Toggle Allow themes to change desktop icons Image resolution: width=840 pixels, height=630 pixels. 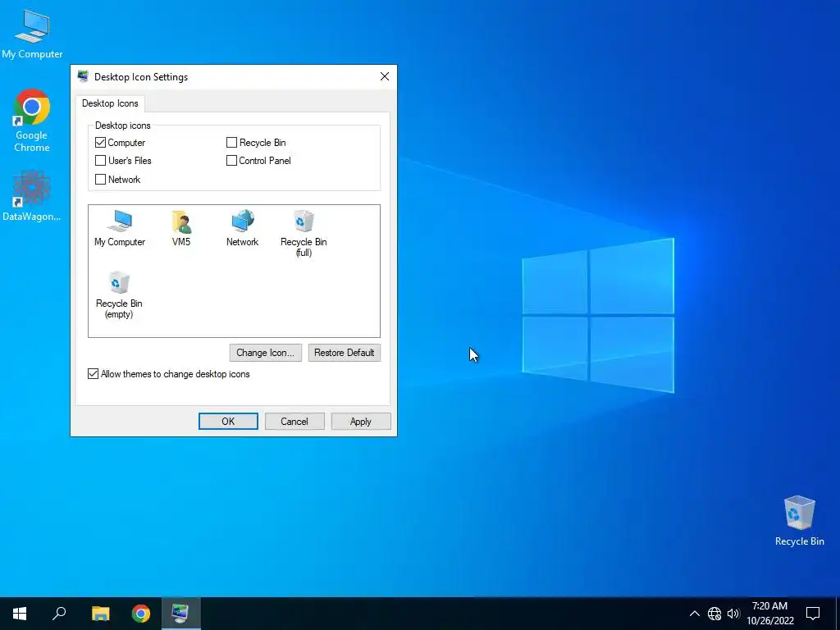coord(94,374)
